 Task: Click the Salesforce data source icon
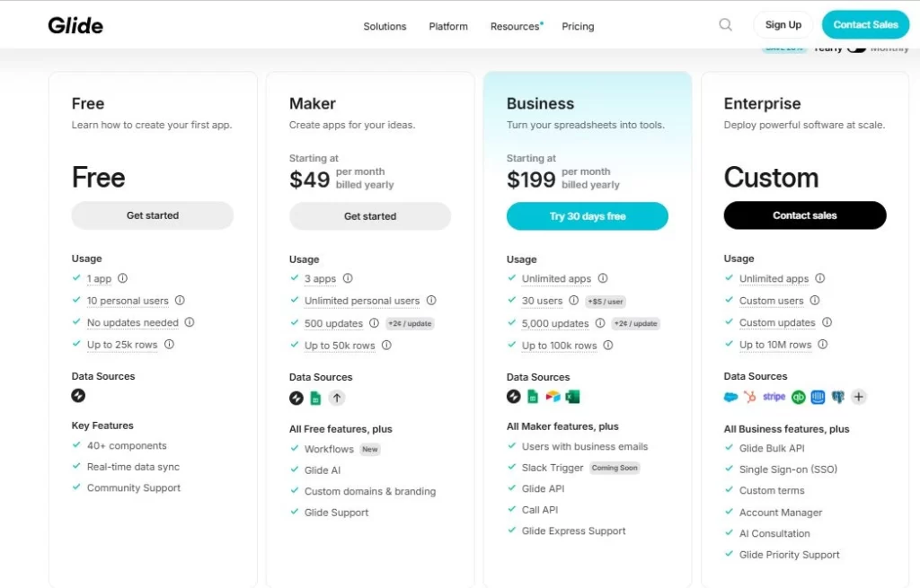point(731,397)
